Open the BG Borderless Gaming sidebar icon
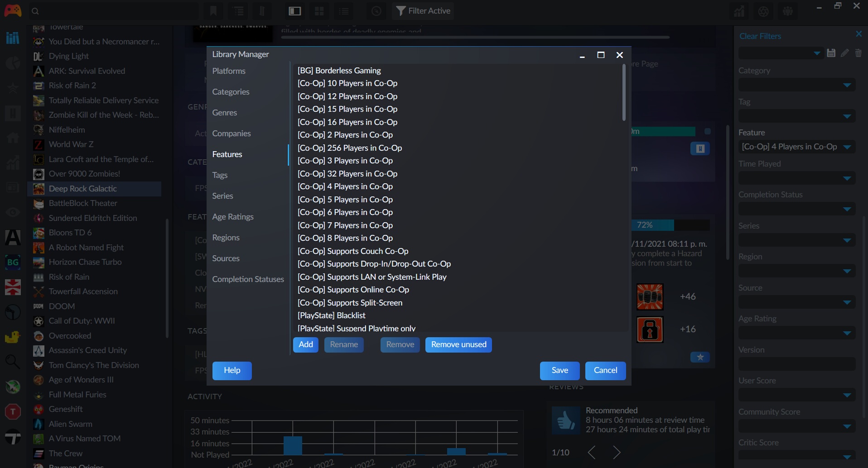Screen dimensions: 868x468 click(x=13, y=262)
